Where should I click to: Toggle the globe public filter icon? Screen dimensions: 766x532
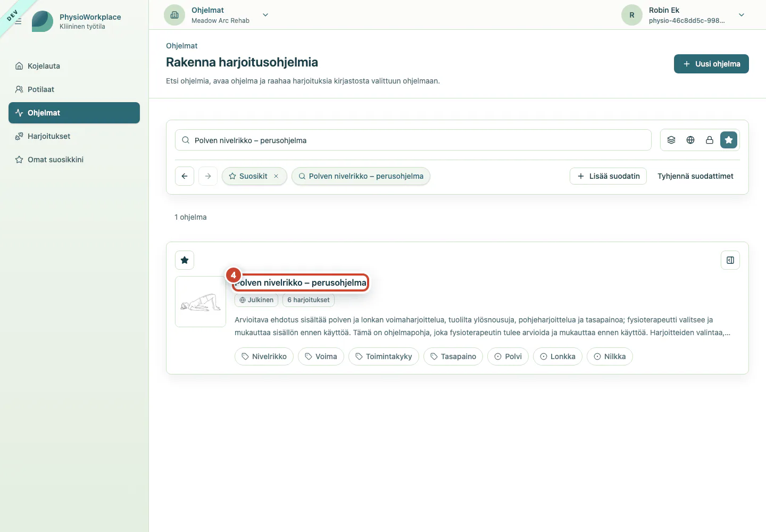(x=690, y=140)
